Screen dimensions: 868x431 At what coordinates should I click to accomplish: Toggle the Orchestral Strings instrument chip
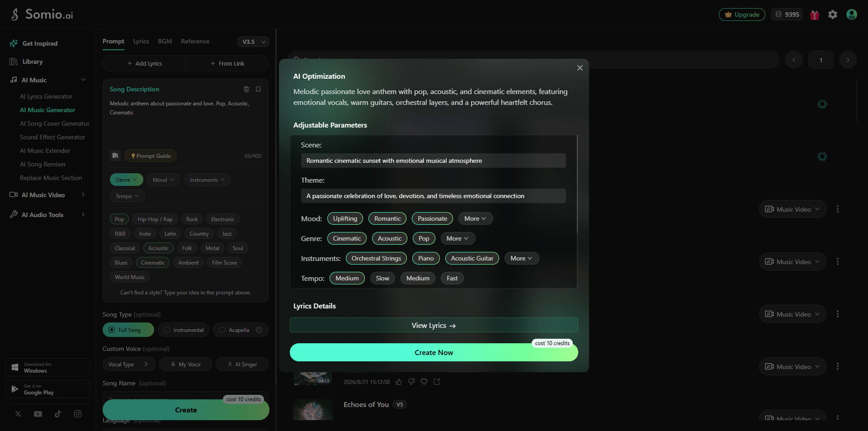pos(376,258)
